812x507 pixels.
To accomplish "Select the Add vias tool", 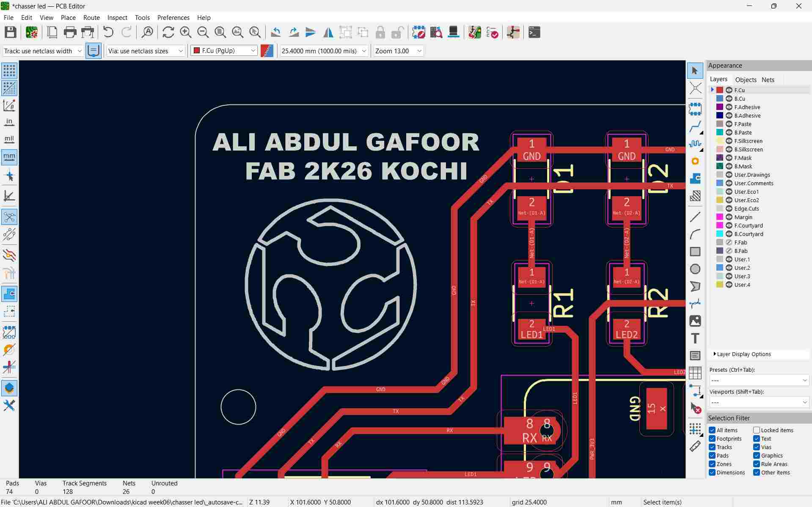I will click(695, 161).
